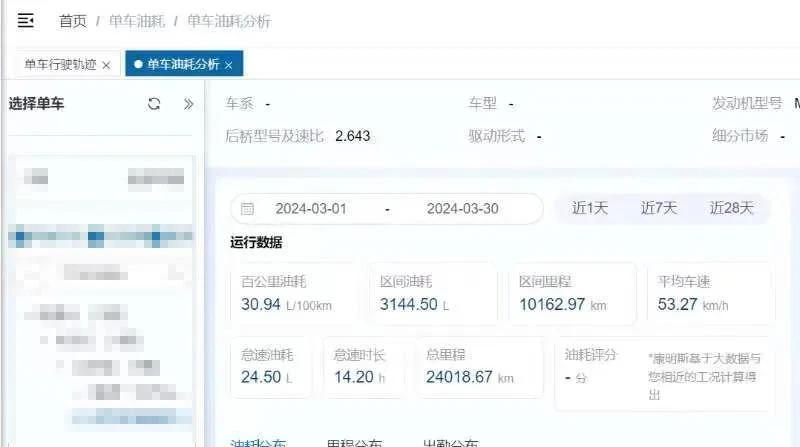The image size is (800, 447).
Task: Close the 单车行驶轨迹 tab
Action: click(106, 65)
